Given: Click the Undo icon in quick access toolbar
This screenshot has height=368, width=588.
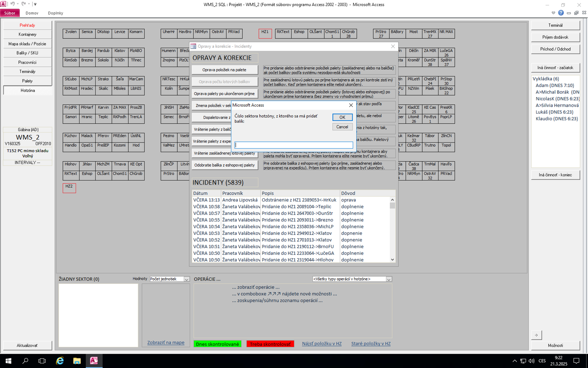Looking at the screenshot, I should pos(13,4).
